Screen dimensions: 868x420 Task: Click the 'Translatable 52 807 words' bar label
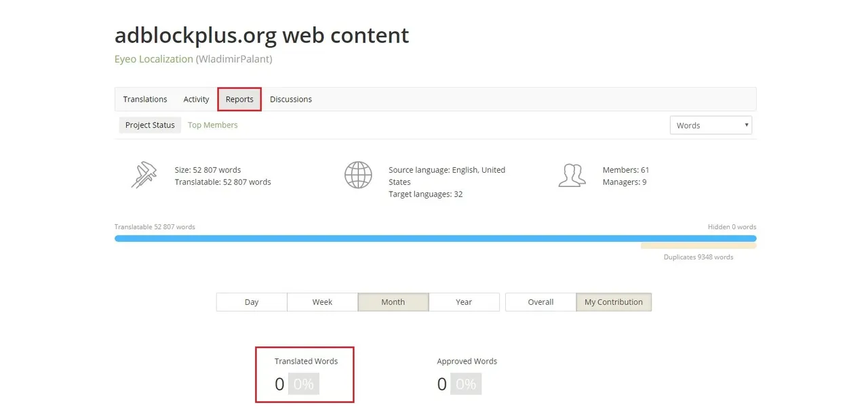[155, 227]
